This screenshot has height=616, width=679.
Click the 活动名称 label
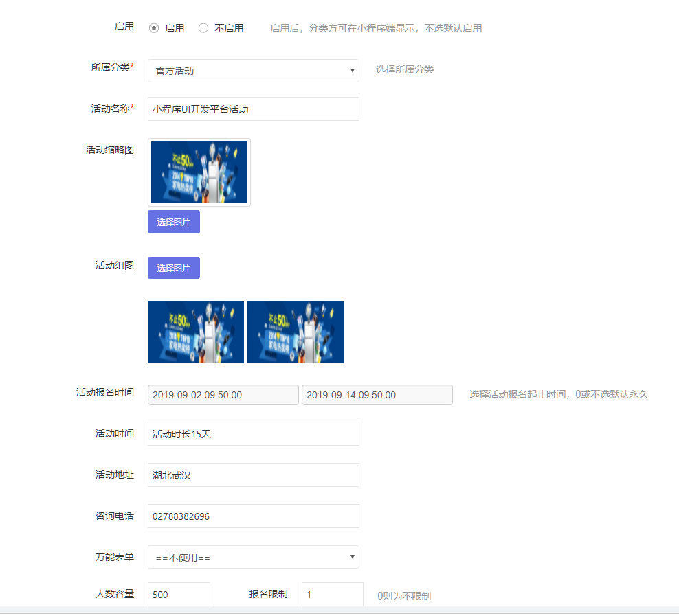(112, 109)
